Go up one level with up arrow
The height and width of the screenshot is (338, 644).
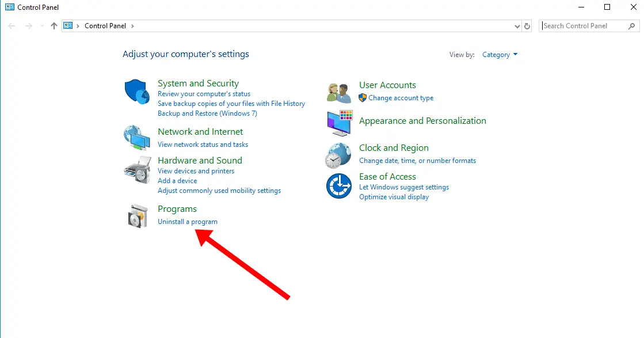click(x=54, y=26)
